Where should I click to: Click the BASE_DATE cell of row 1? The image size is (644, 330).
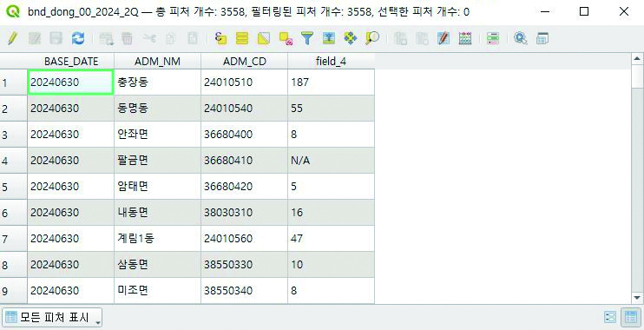71,82
